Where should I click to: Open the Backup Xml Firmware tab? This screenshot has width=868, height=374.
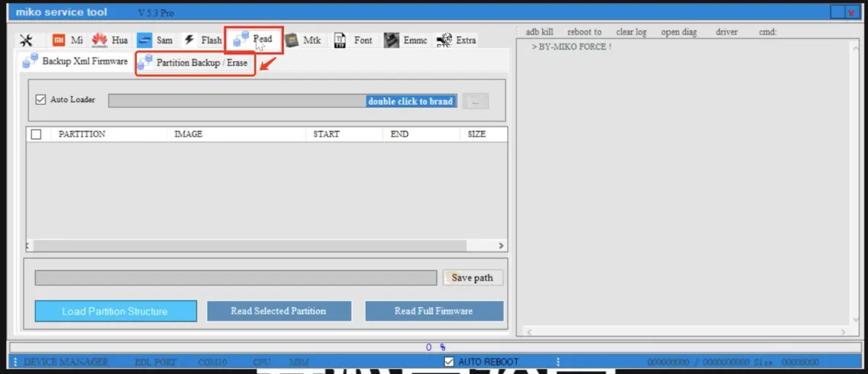(76, 62)
